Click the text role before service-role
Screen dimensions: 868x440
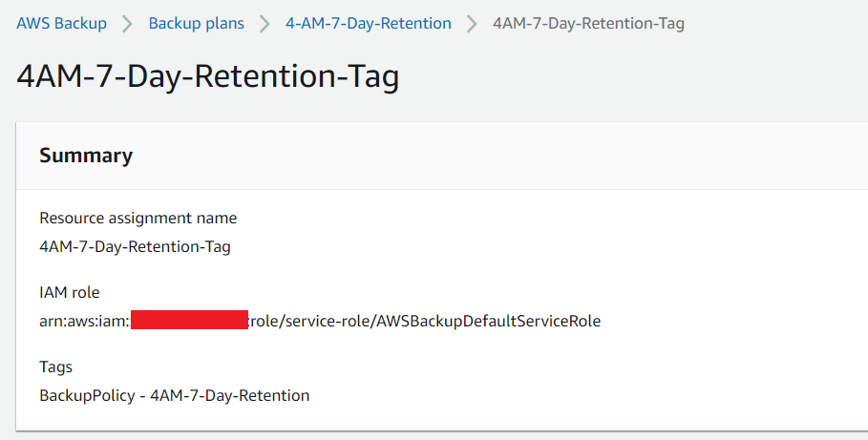click(x=264, y=321)
